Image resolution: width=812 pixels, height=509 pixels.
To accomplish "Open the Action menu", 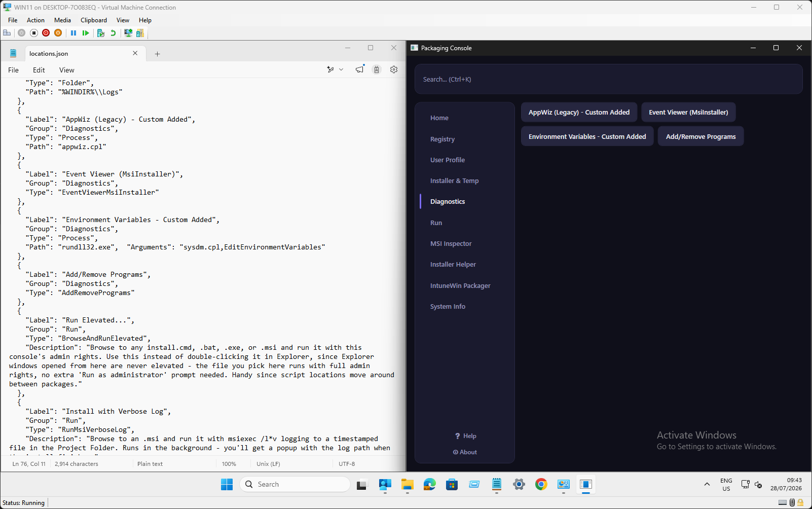I will [35, 20].
